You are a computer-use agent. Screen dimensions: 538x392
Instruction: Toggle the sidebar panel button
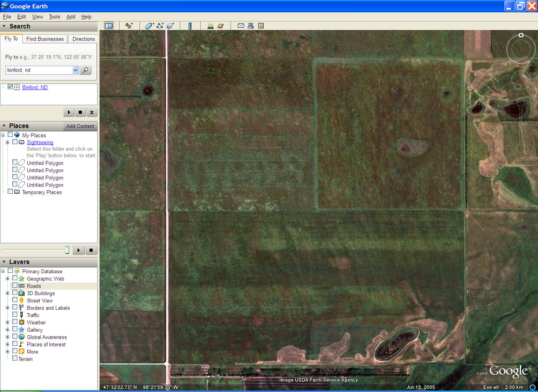click(109, 26)
